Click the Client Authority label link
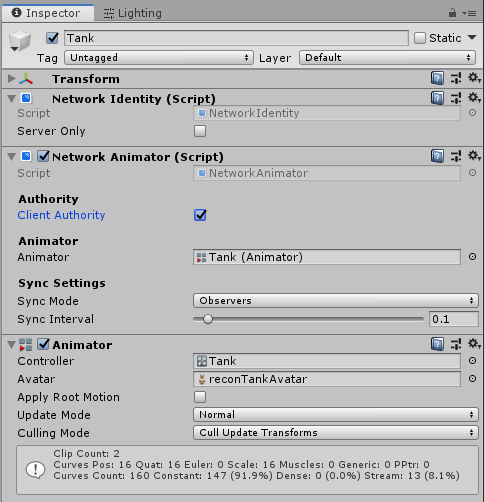The width and height of the screenshot is (484, 502). (x=61, y=215)
